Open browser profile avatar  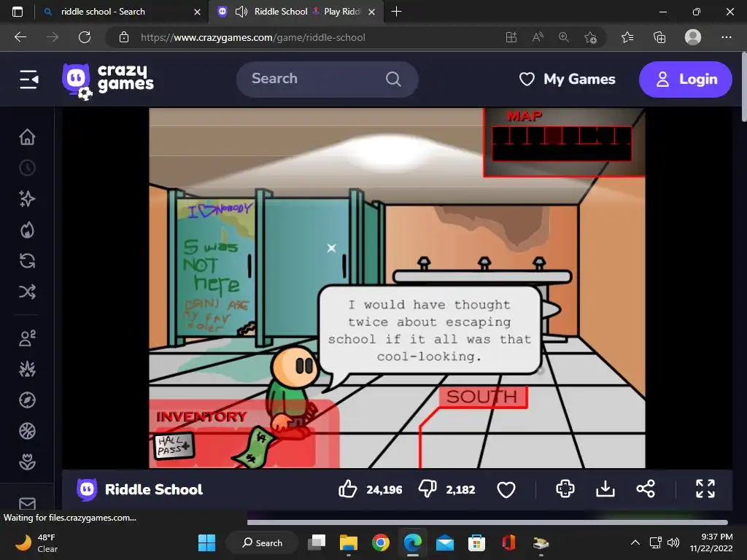[693, 37]
